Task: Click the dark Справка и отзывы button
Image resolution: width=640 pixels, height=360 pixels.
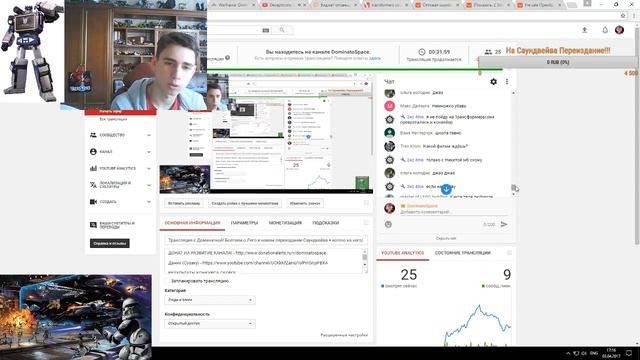Action: point(110,243)
